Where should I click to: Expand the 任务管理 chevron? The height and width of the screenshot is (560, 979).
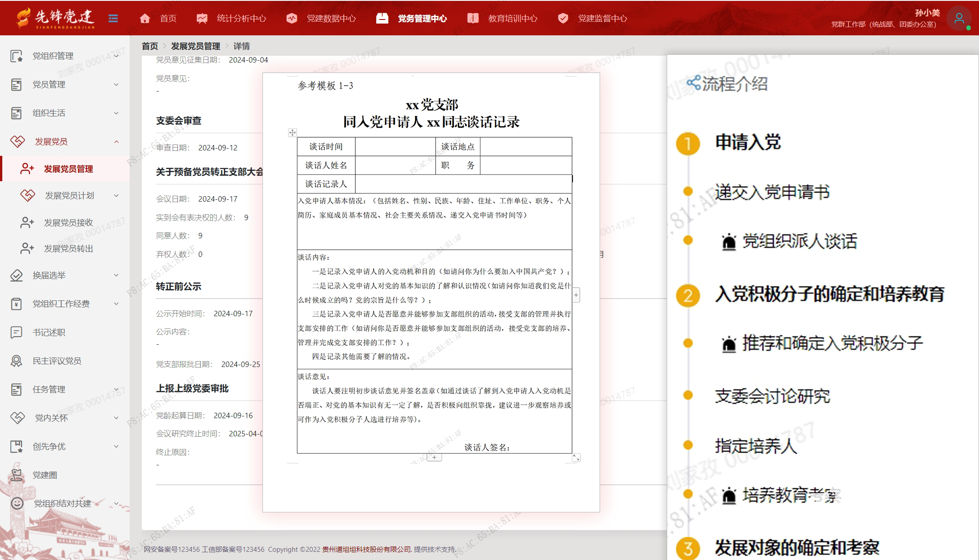tap(116, 389)
